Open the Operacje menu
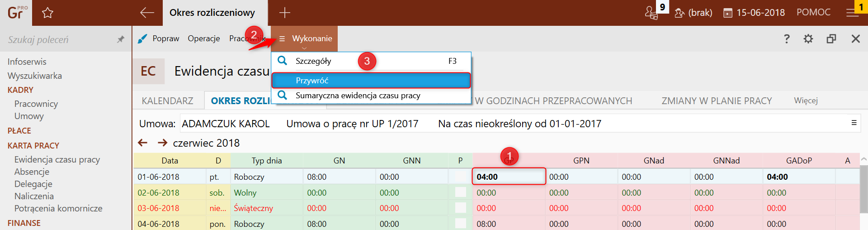The image size is (868, 230). tap(204, 38)
